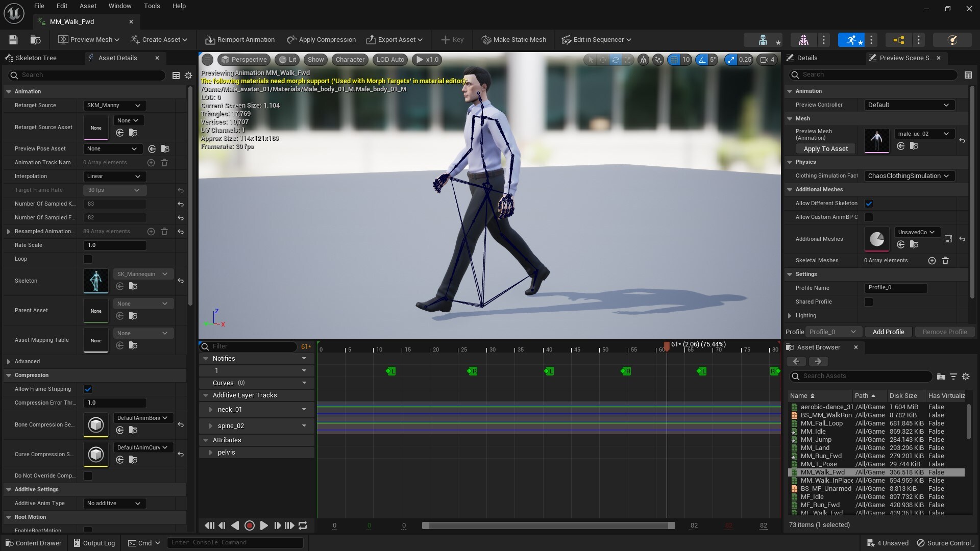The image size is (980, 551).
Task: Enable the Loop checkbox
Action: 88,259
